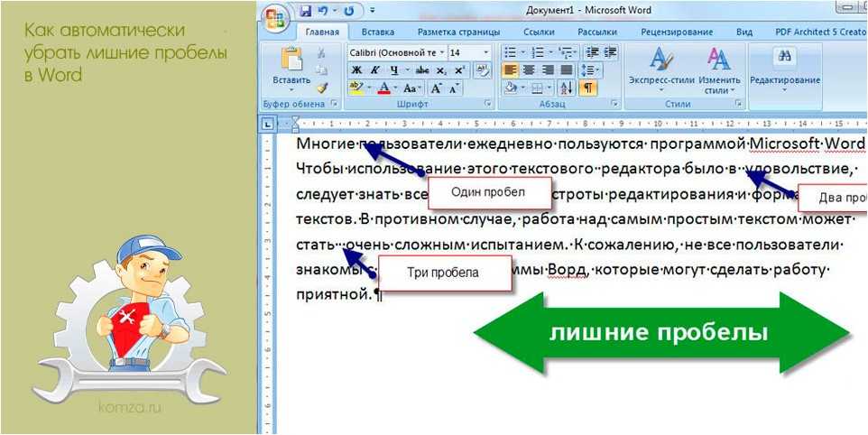Expand the Редактирование menu
Image resolution: width=868 pixels, height=435 pixels.
[784, 70]
